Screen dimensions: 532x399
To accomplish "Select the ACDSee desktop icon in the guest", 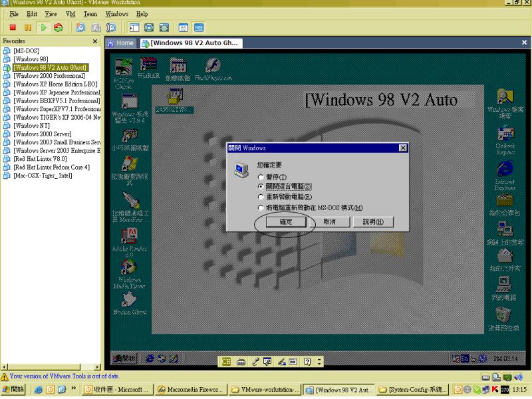I will pos(123,74).
